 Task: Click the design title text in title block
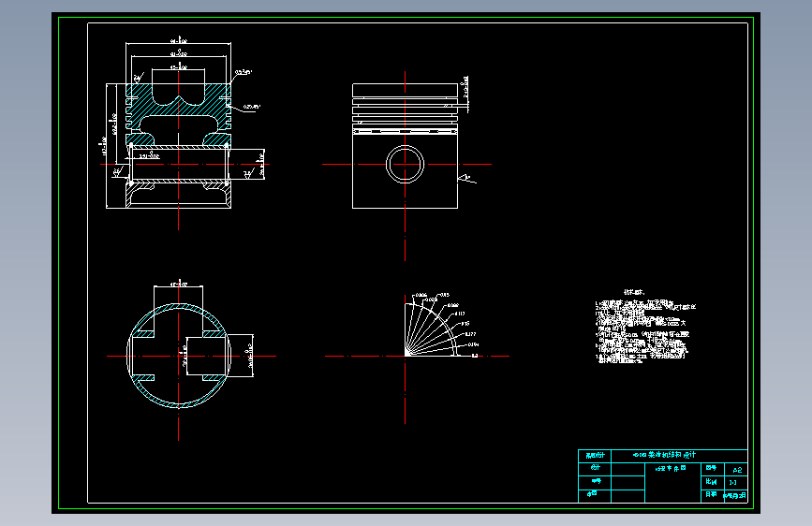click(x=664, y=455)
